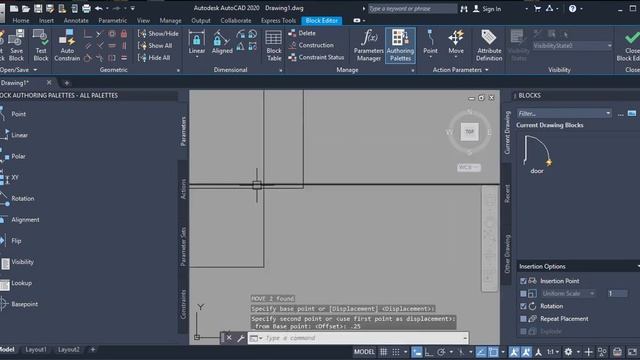Open Constraint Status tool
Screen dimensions: 640x360
tap(316, 58)
